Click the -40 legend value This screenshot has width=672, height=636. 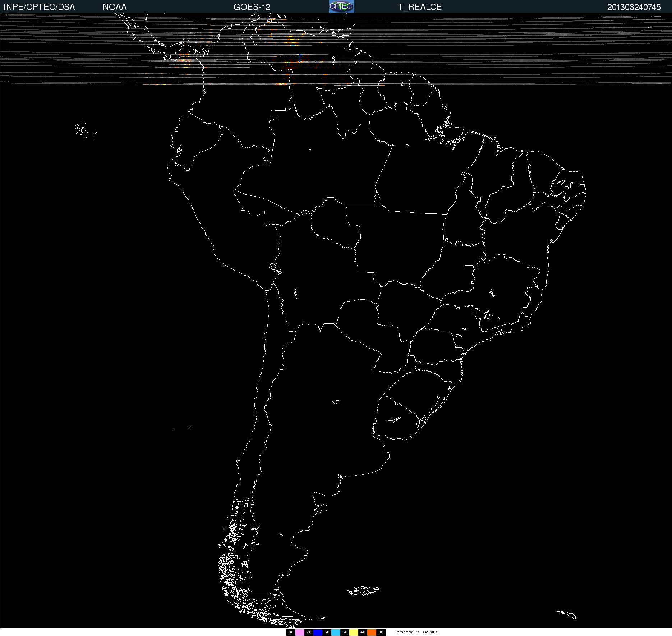click(362, 632)
